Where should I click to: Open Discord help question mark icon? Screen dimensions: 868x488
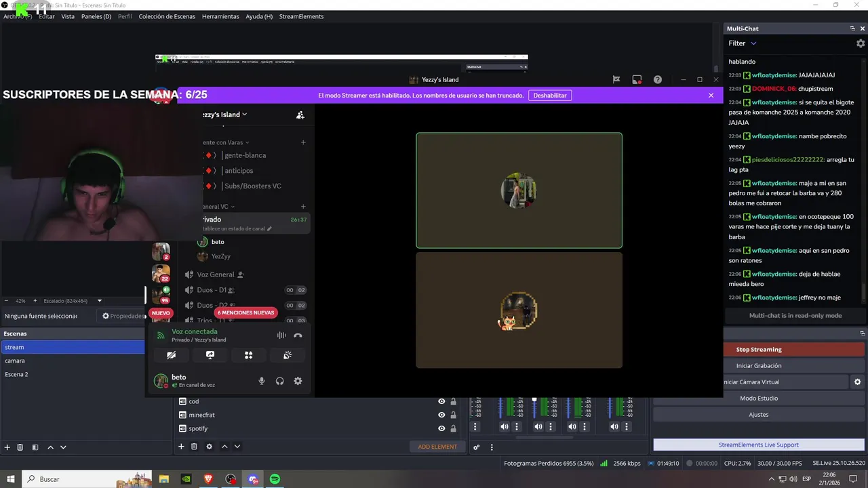pyautogui.click(x=658, y=79)
